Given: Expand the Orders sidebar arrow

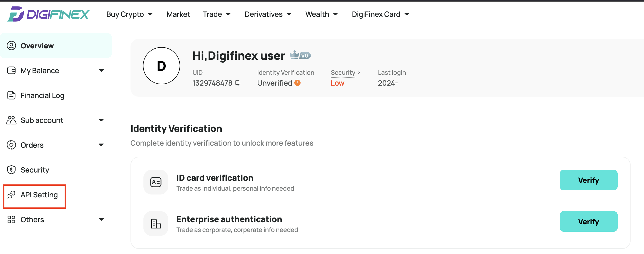Looking at the screenshot, I should tap(101, 145).
